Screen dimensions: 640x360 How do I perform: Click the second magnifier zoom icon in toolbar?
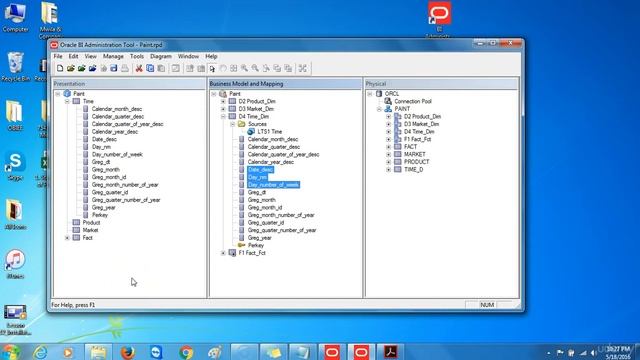(255, 68)
